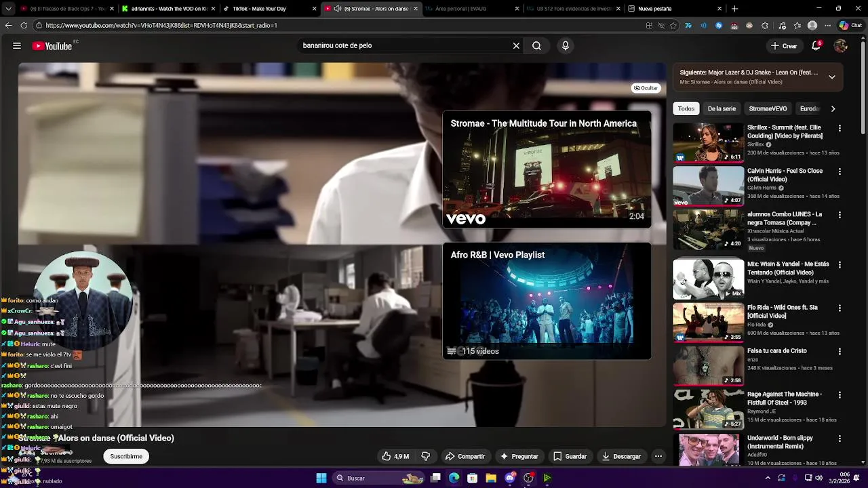The width and height of the screenshot is (868, 488).
Task: Open File Explorer from the taskbar
Action: coord(491,478)
